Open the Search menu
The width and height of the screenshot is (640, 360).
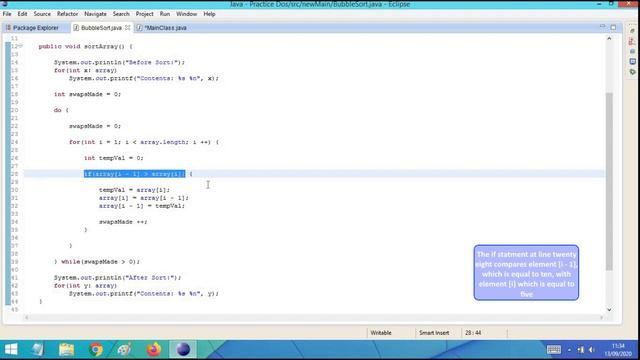[x=121, y=14]
